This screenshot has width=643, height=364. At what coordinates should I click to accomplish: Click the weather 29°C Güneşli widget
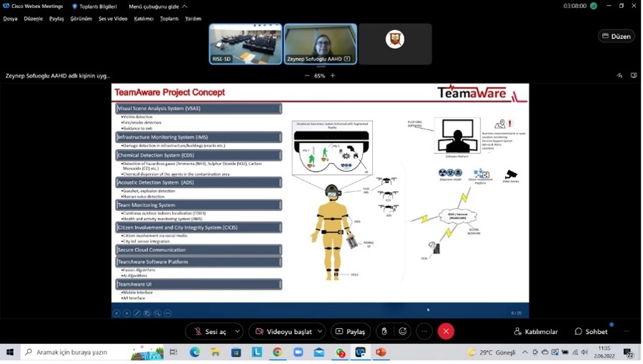click(x=492, y=352)
